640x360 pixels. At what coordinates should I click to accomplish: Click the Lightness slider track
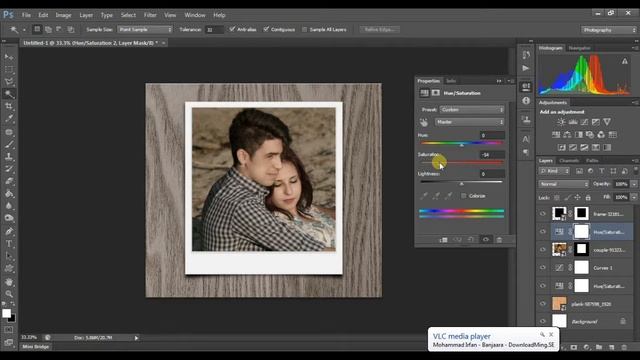point(461,182)
